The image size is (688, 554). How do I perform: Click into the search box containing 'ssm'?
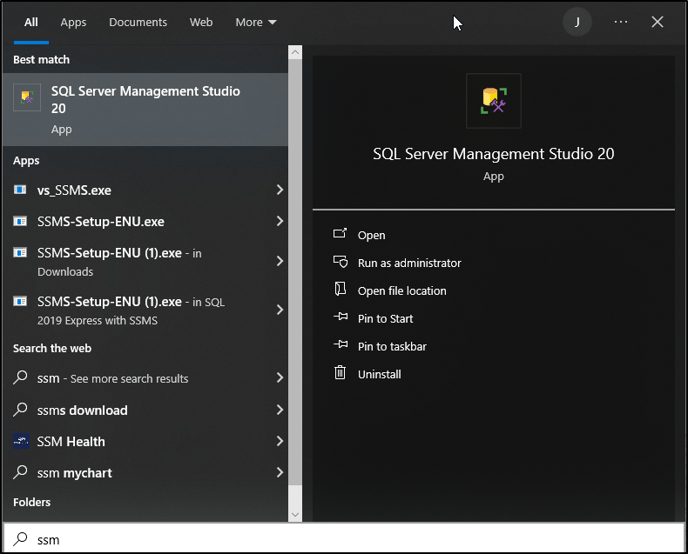(x=344, y=539)
